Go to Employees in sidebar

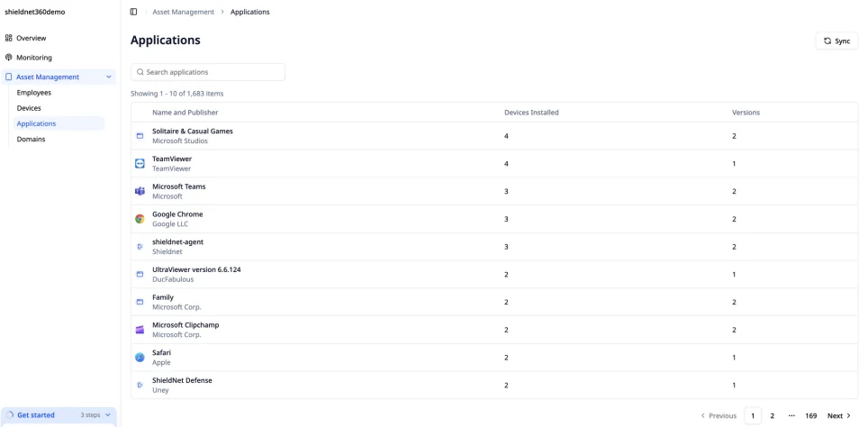pos(34,93)
